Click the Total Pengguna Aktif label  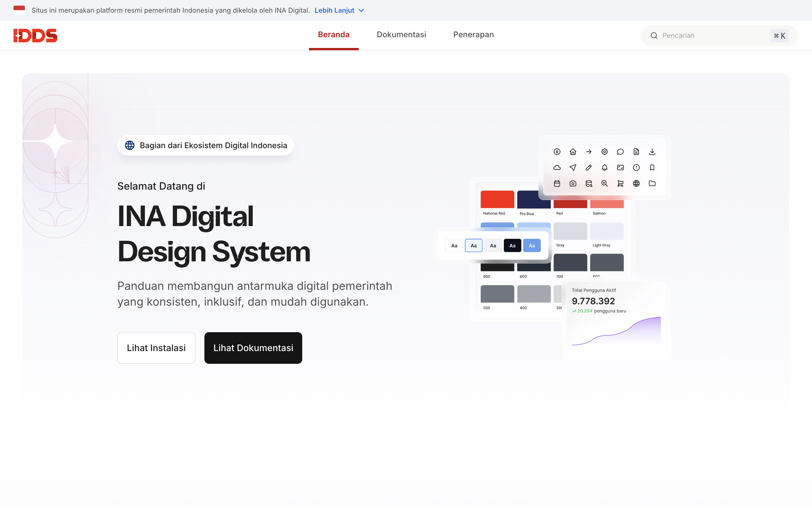point(593,290)
